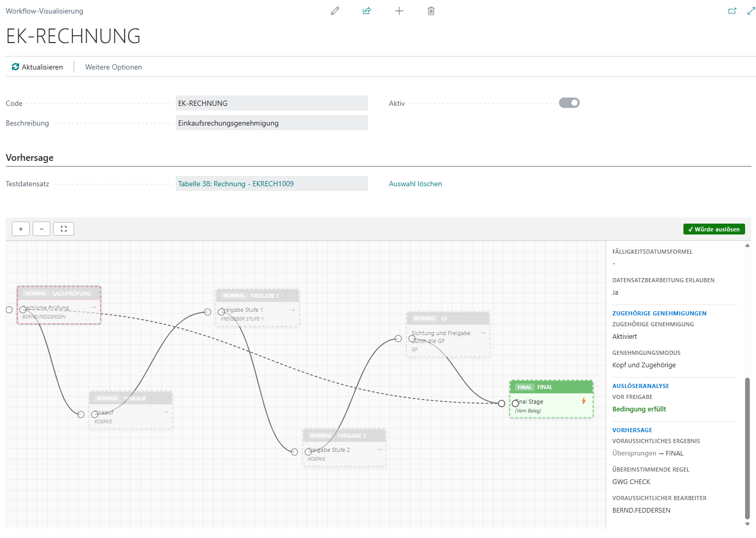This screenshot has width=756, height=538.
Task: Open the share icon in header
Action: pyautogui.click(x=367, y=11)
